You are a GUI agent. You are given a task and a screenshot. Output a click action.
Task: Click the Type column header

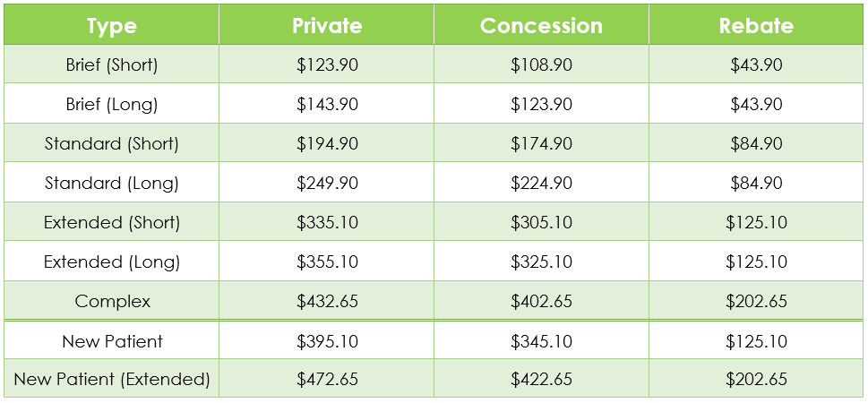[x=112, y=25]
